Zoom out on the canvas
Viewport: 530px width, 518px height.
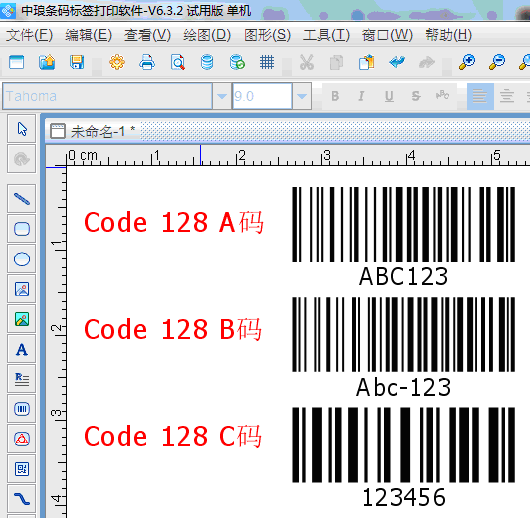point(497,62)
